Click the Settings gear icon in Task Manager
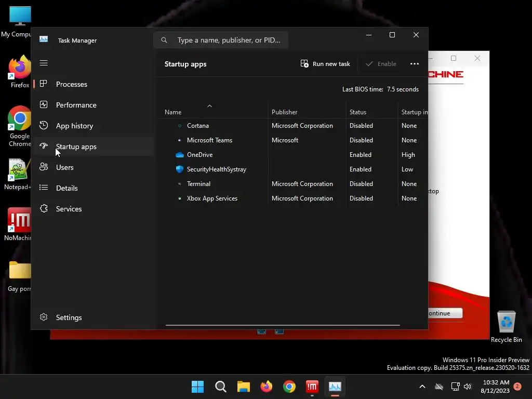 coord(44,317)
